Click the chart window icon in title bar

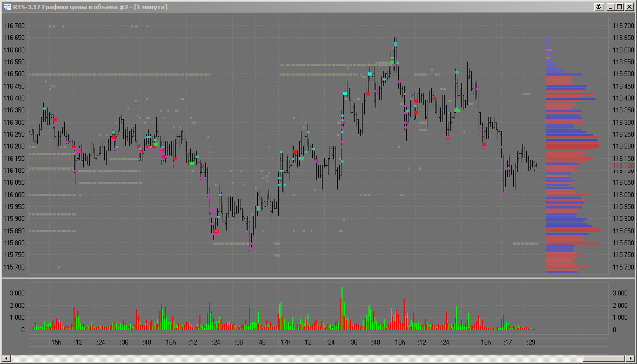point(7,7)
